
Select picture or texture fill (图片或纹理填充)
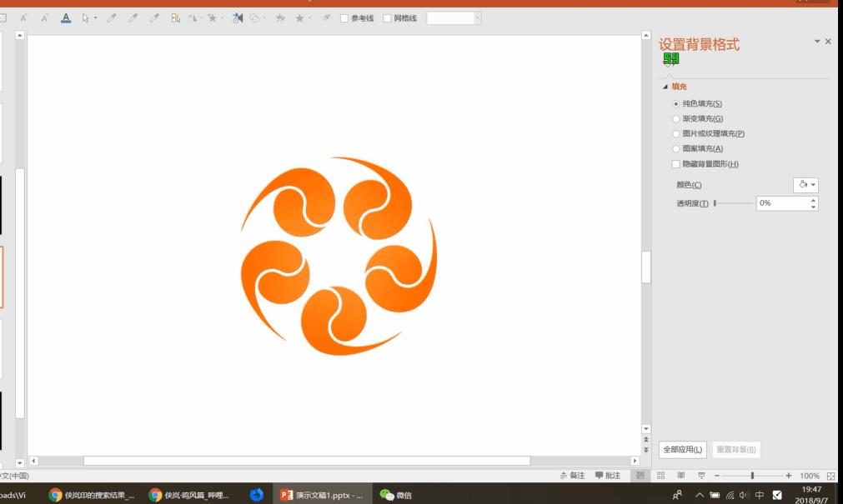point(676,133)
